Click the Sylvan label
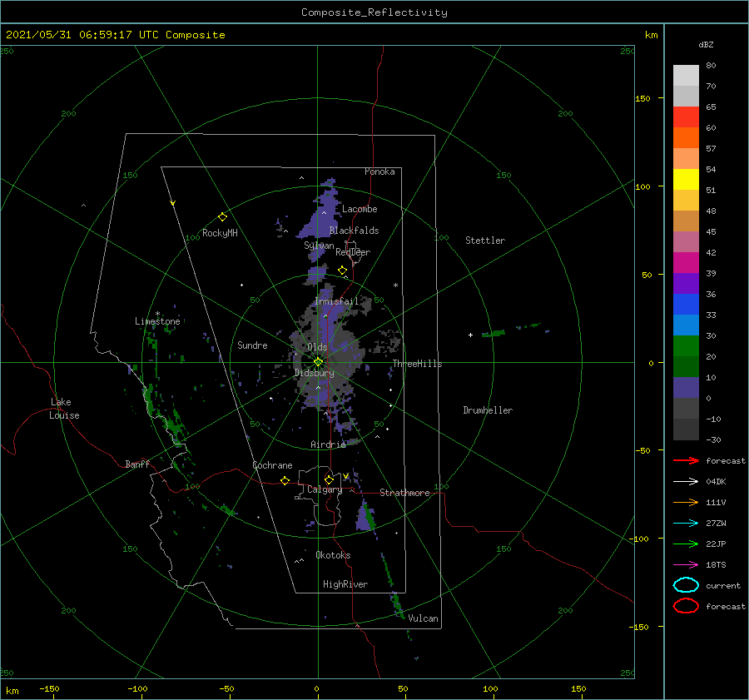 (319, 246)
